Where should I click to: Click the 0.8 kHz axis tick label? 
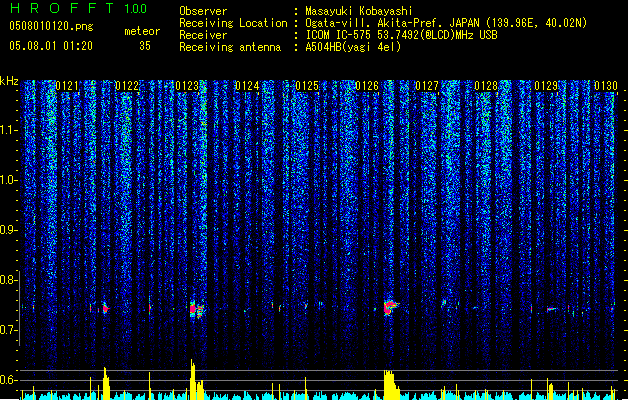click(9, 280)
